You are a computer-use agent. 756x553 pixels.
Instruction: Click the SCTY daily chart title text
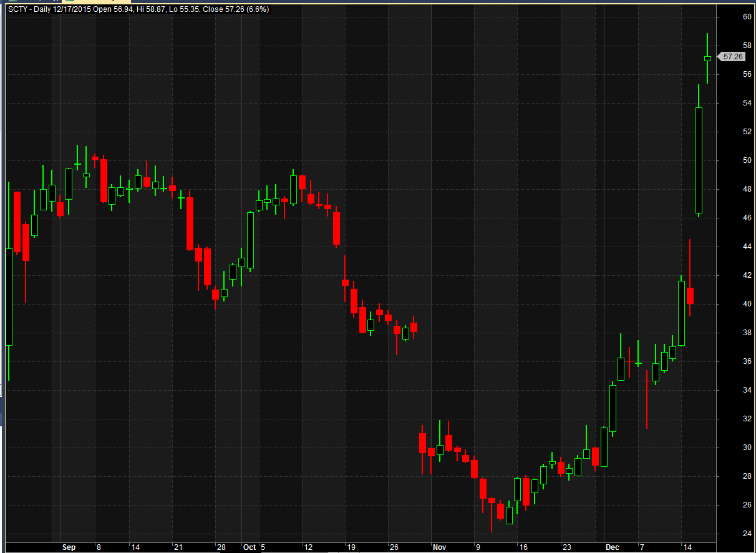[137, 9]
